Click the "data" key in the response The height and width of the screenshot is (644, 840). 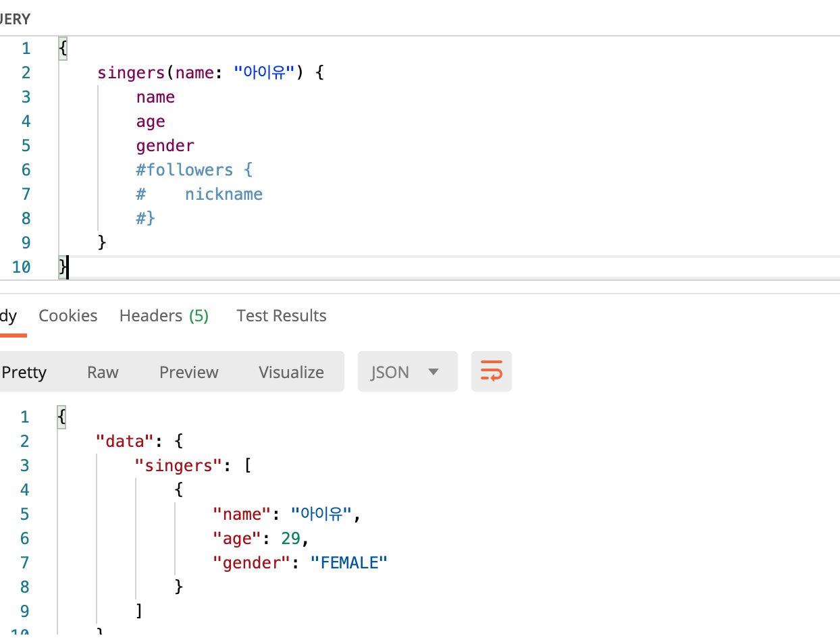[x=125, y=441]
